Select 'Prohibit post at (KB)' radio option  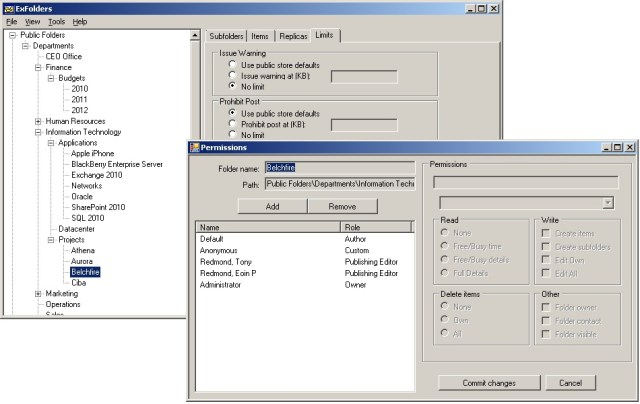click(x=233, y=124)
